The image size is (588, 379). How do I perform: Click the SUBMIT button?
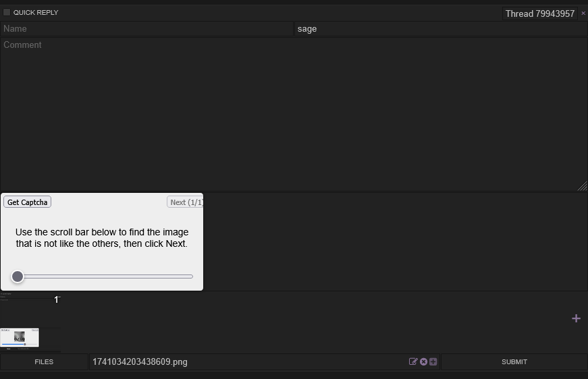coord(514,361)
